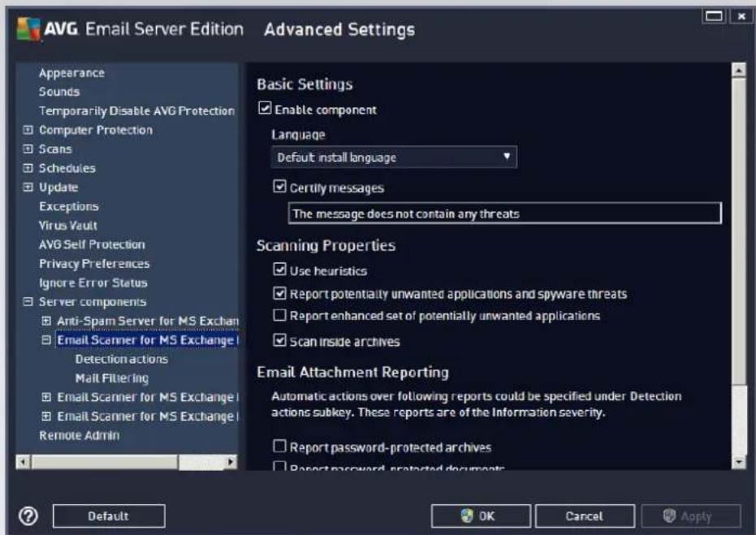This screenshot has width=756, height=535.
Task: Click the tree horizontal scrollbar left arrow
Action: (23, 462)
